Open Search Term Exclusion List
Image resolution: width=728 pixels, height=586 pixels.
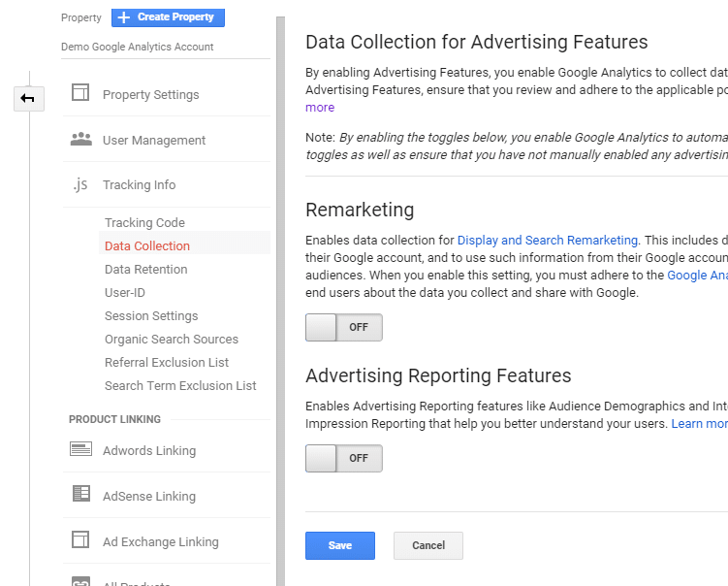coord(180,386)
